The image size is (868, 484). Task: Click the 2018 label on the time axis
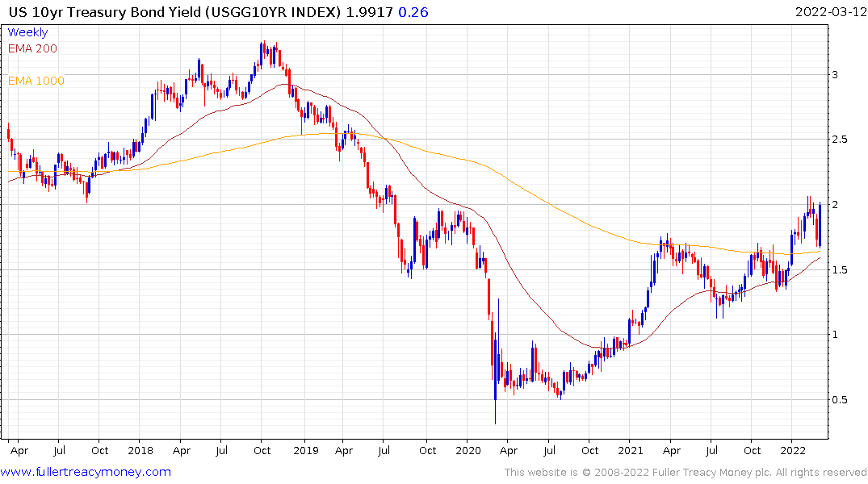click(x=140, y=450)
